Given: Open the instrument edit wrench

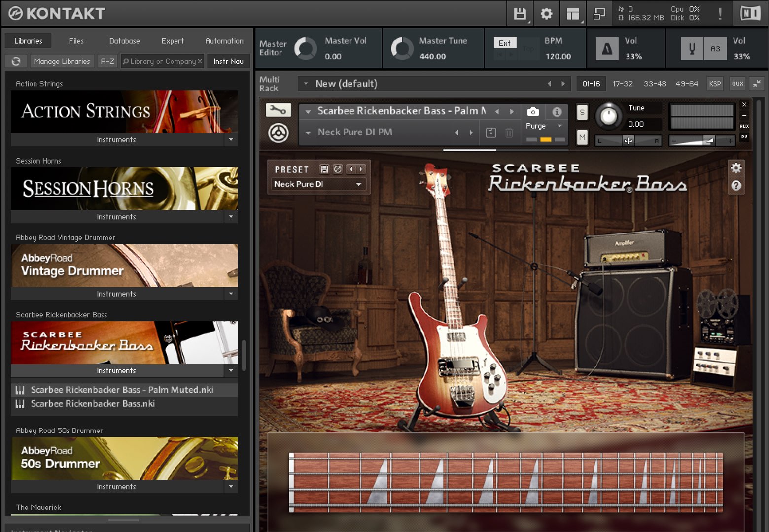Looking at the screenshot, I should point(279,110).
